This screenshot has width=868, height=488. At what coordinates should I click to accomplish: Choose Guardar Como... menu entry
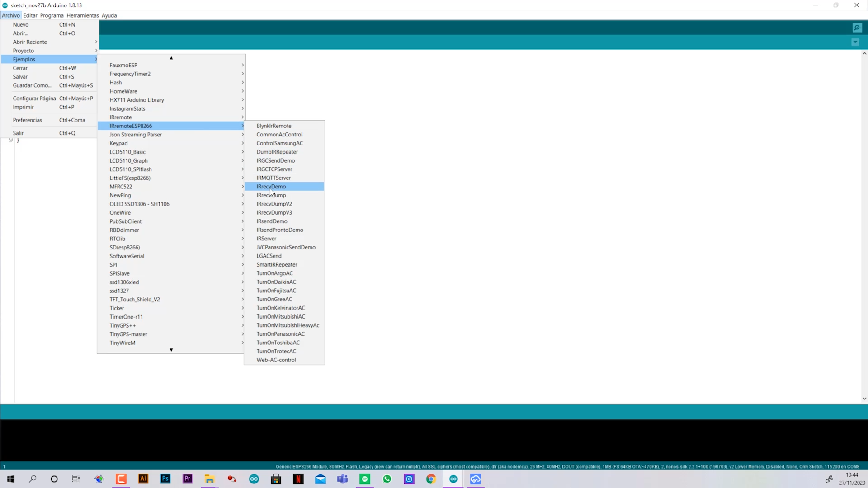pyautogui.click(x=49, y=85)
